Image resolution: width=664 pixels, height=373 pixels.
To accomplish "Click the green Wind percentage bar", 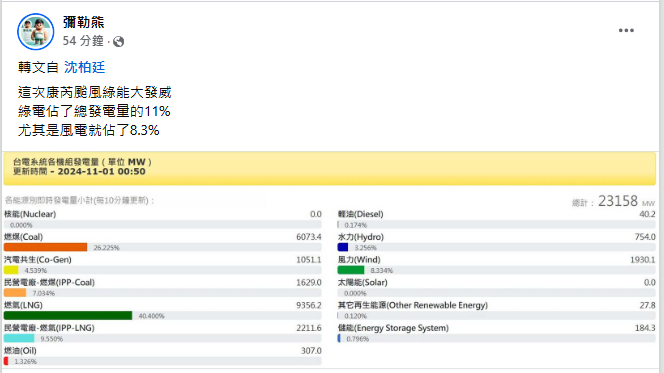I will tap(351, 270).
